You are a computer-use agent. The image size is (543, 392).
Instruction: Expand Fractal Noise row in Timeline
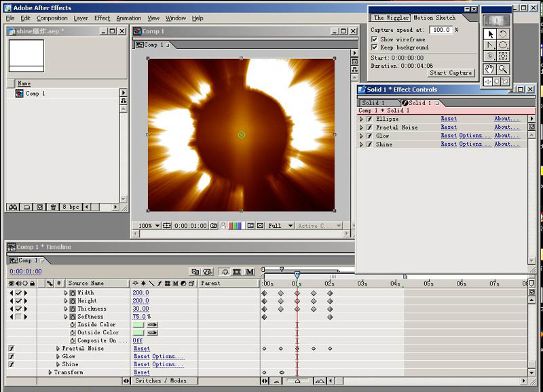[x=58, y=349]
